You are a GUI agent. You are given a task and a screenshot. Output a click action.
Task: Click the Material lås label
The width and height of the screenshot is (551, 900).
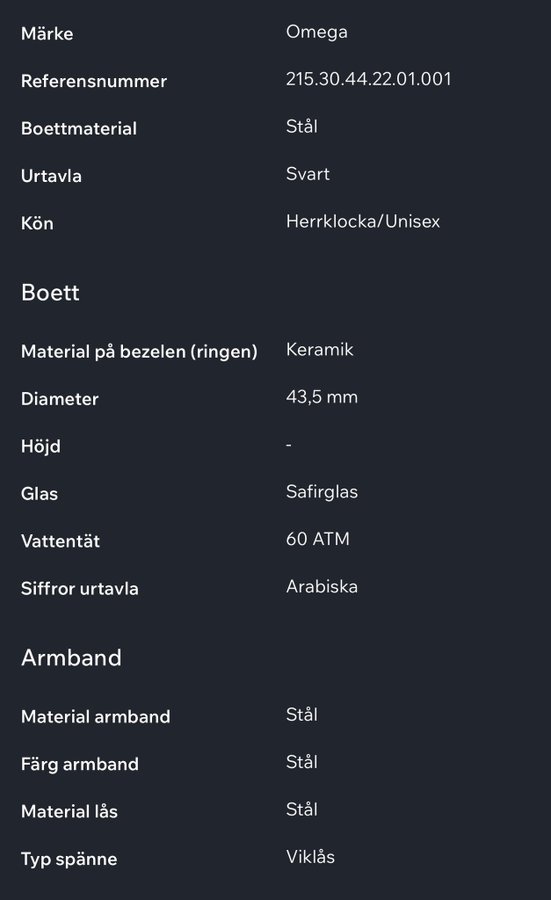[x=69, y=811]
